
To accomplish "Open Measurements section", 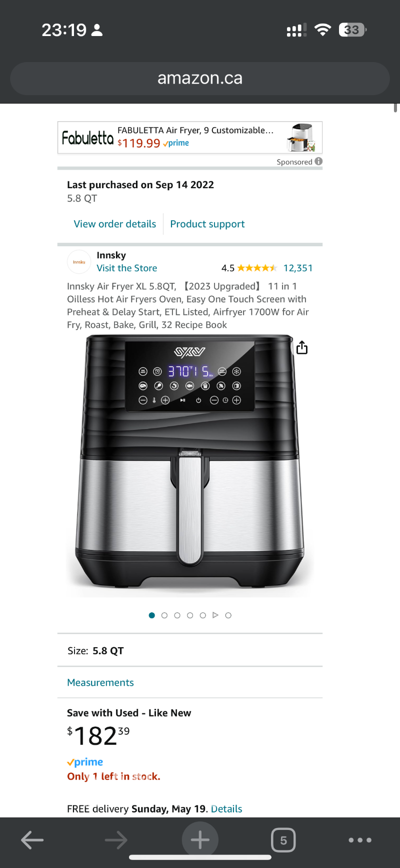I will (100, 683).
